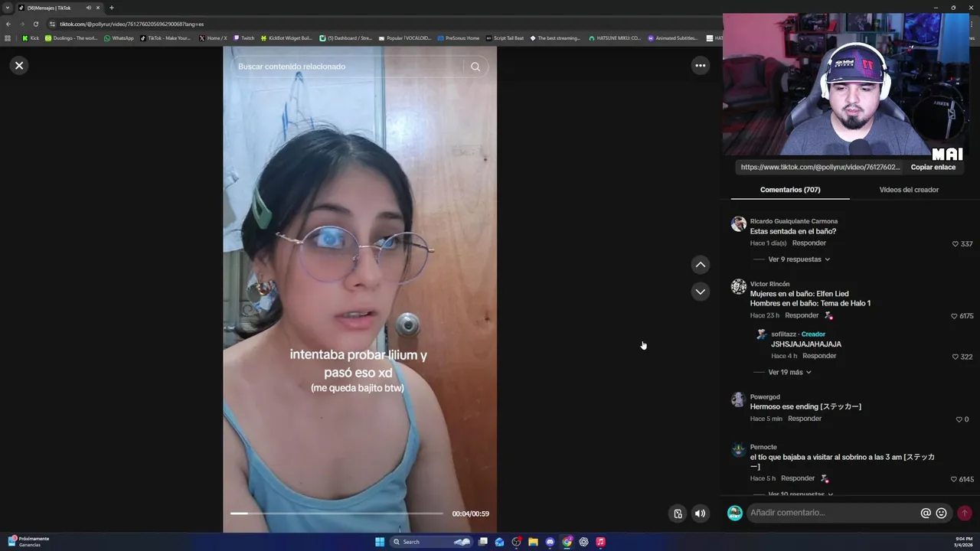Mute tab via speaker icon on tab

coord(88,8)
